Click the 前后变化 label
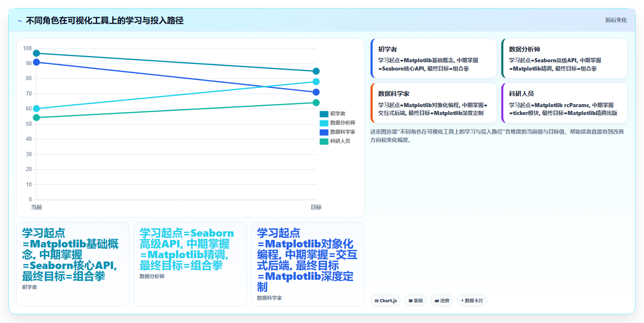Viewport: 644px width, 323px height. point(616,20)
